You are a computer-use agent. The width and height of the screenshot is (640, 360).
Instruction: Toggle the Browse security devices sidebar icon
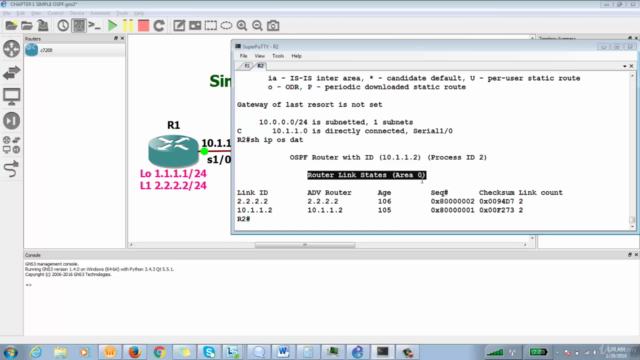pyautogui.click(x=11, y=121)
